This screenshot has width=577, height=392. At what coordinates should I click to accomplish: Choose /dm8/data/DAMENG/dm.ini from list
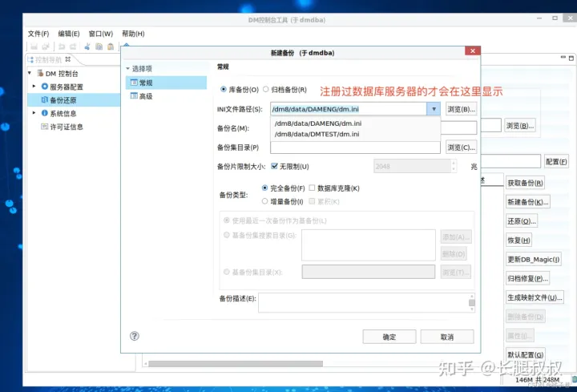pos(318,123)
